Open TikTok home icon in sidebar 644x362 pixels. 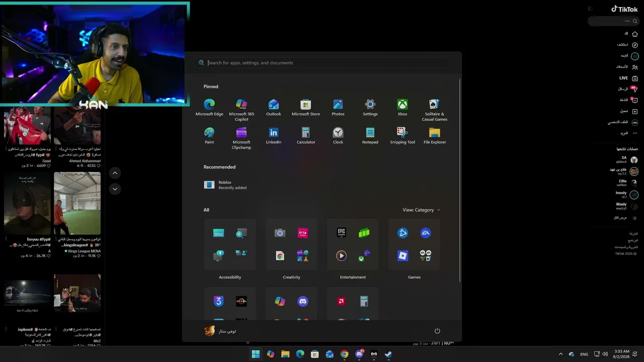click(x=635, y=34)
